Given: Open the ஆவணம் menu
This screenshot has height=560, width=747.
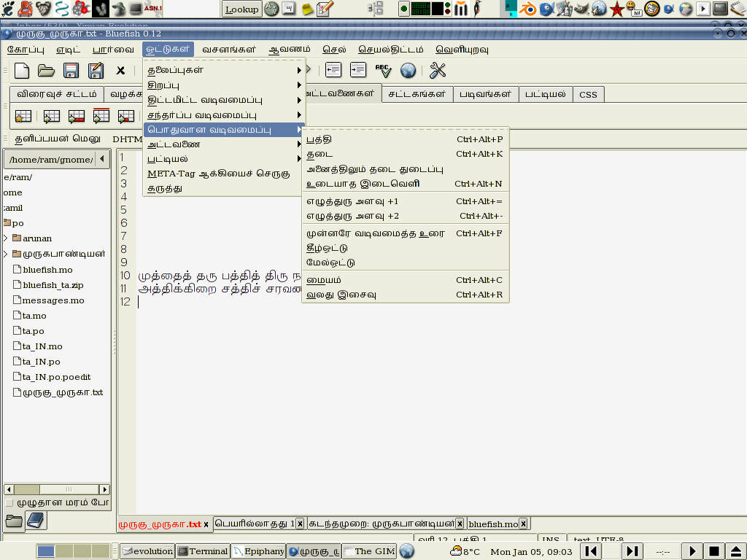Looking at the screenshot, I should coord(290,50).
